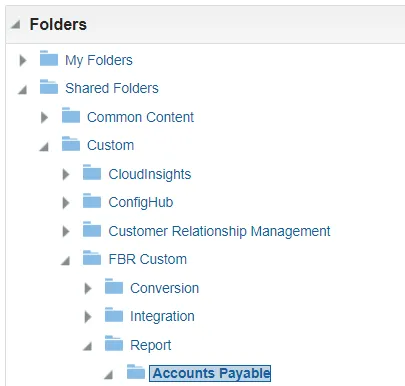Screen dimensions: 405x386
Task: Open the Report folder label
Action: coord(151,345)
